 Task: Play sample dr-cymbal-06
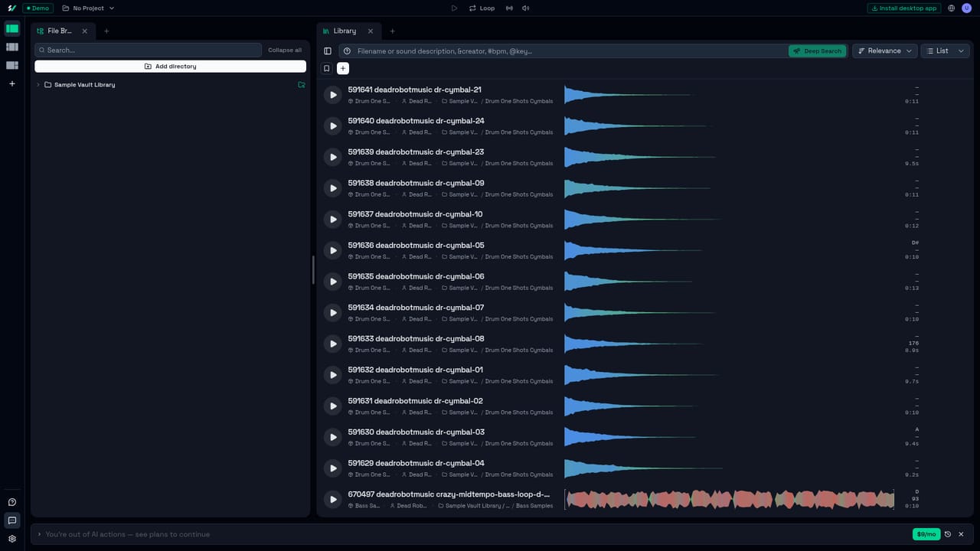tap(332, 282)
